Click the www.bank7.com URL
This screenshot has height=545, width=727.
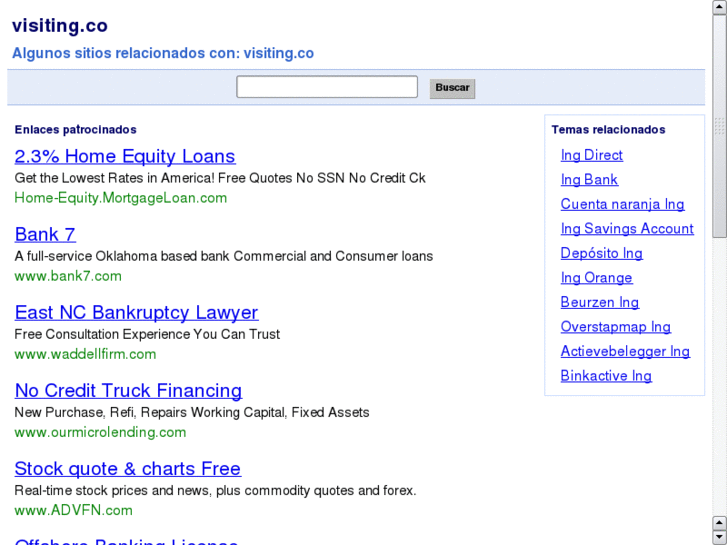[68, 276]
